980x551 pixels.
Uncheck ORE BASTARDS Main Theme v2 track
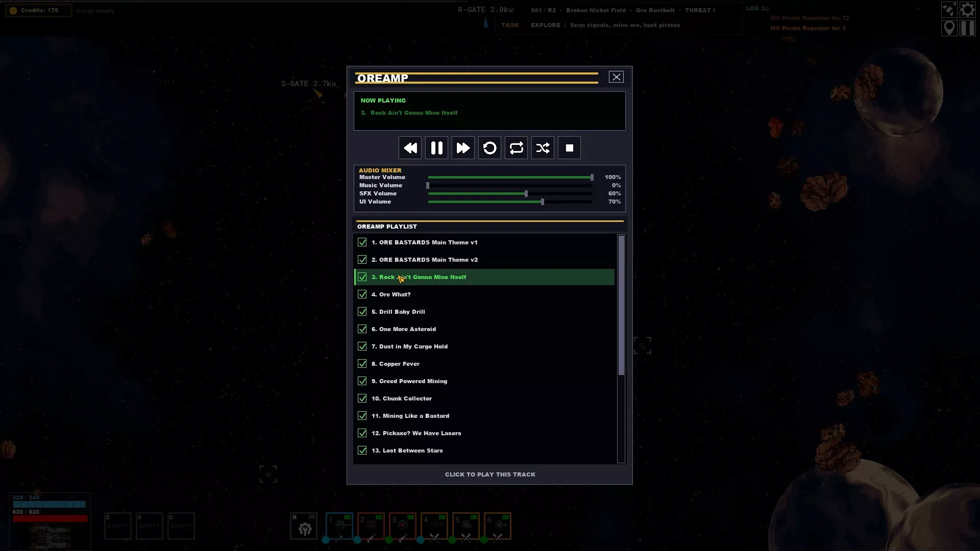[362, 260]
